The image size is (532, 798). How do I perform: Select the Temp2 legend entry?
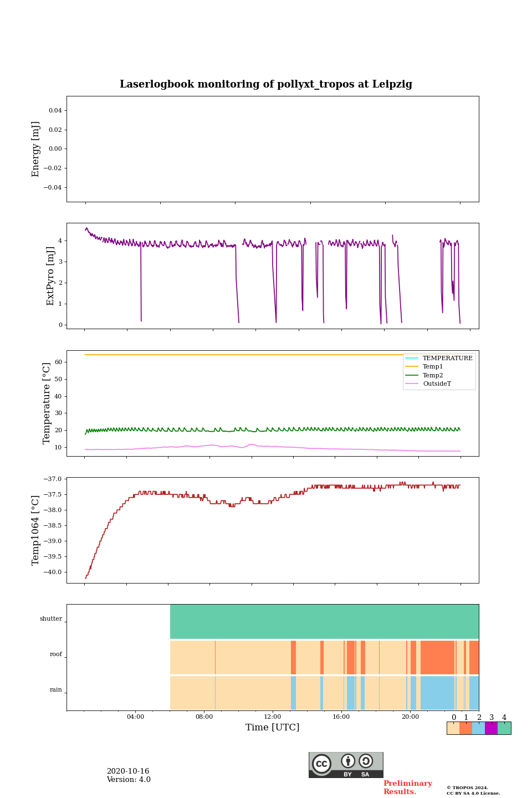click(x=432, y=375)
